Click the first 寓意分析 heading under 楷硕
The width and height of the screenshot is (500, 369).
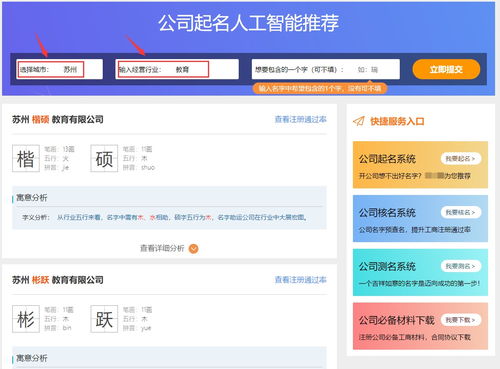(32, 198)
